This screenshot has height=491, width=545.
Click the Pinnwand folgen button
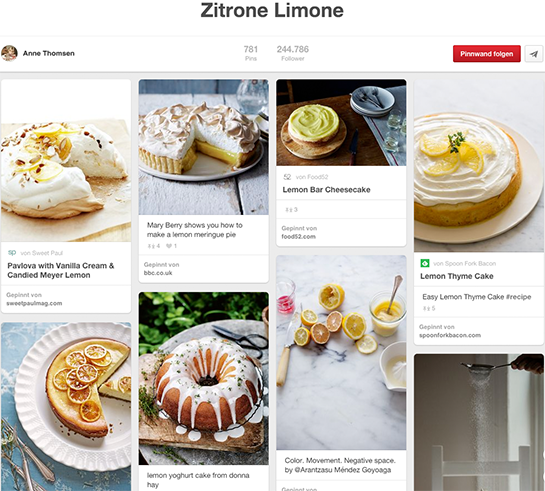pyautogui.click(x=487, y=54)
